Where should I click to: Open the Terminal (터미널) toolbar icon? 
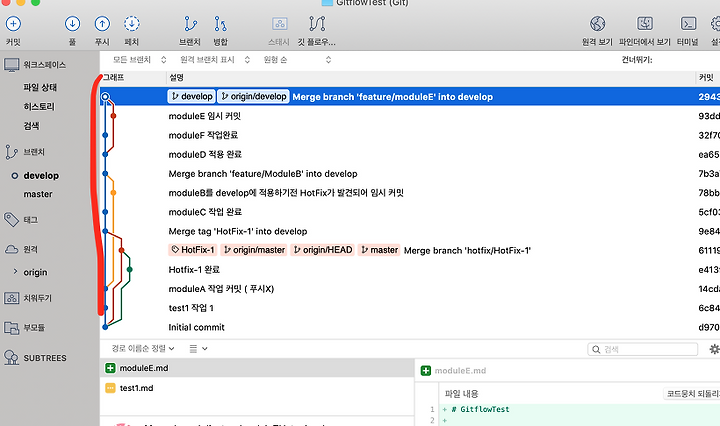[x=688, y=24]
